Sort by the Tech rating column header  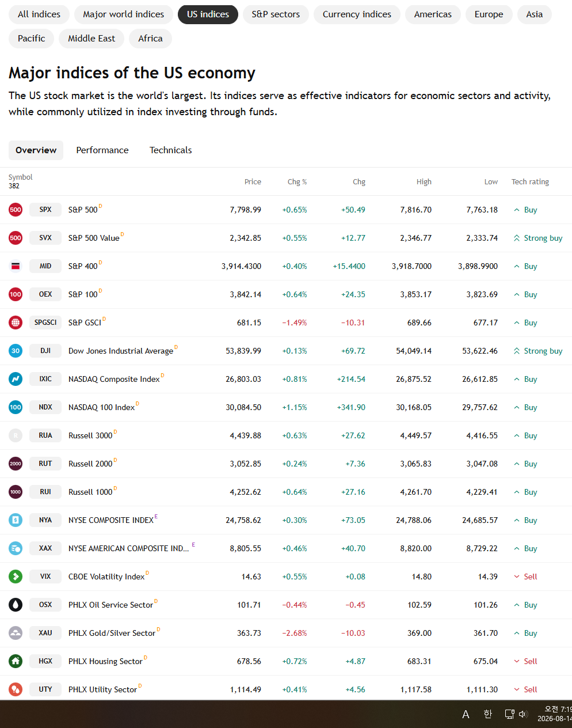coord(530,181)
